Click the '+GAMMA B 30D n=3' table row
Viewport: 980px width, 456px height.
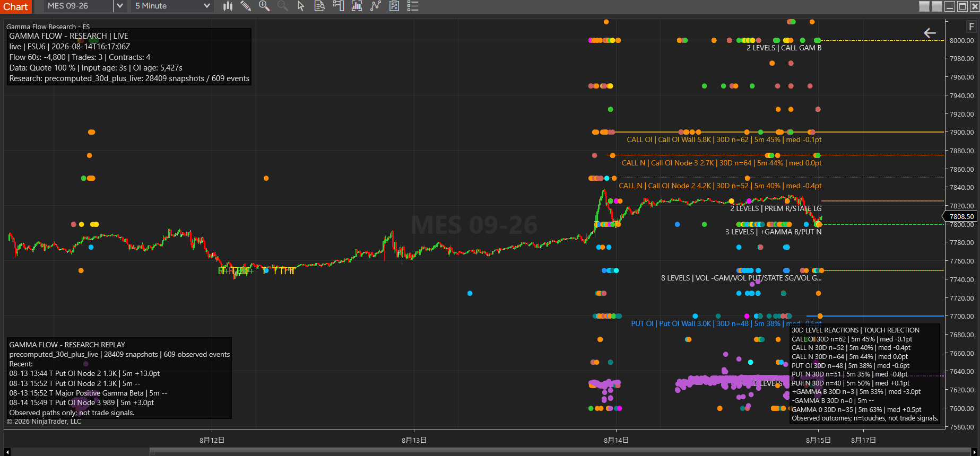point(856,392)
